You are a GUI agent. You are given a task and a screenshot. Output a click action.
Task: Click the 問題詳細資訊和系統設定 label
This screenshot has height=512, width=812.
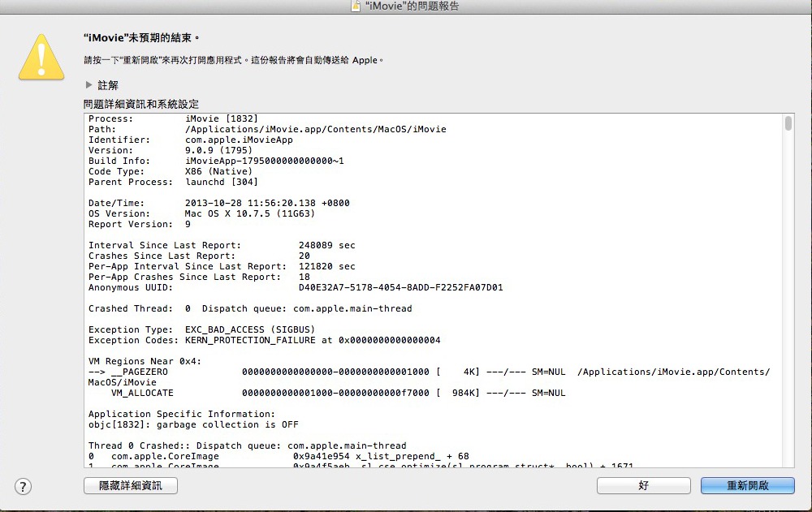tap(141, 104)
